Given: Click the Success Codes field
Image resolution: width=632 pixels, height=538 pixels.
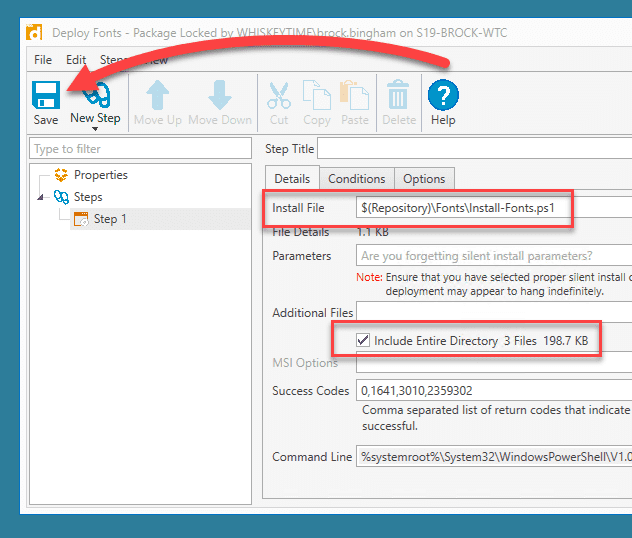Looking at the screenshot, I should [x=494, y=390].
